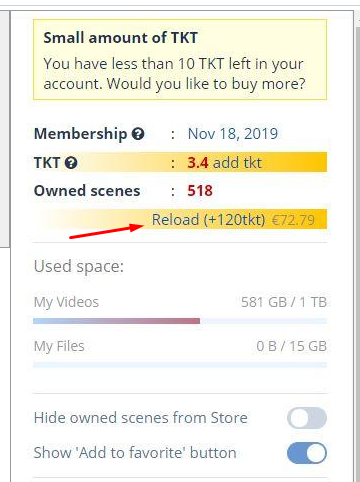Screen dimensions: 360x482
Task: Click the Membership label text
Action: [x=80, y=134]
